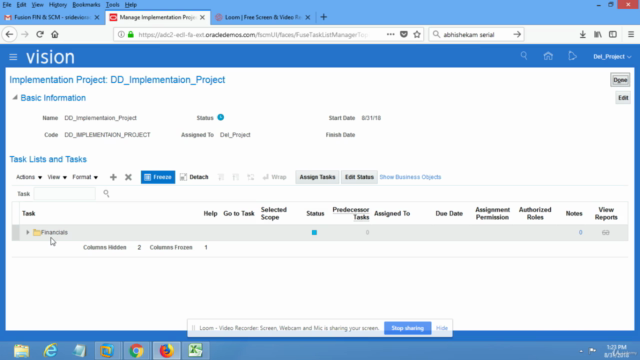Image resolution: width=640 pixels, height=360 pixels.
Task: Bookmark this page with star icon
Action: [417, 35]
